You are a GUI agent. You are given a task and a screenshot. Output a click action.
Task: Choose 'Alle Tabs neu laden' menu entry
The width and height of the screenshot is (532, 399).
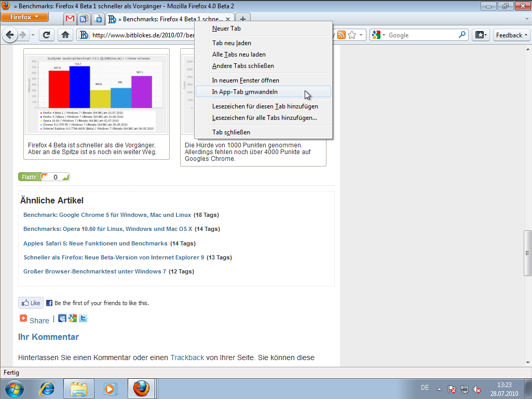263,54
